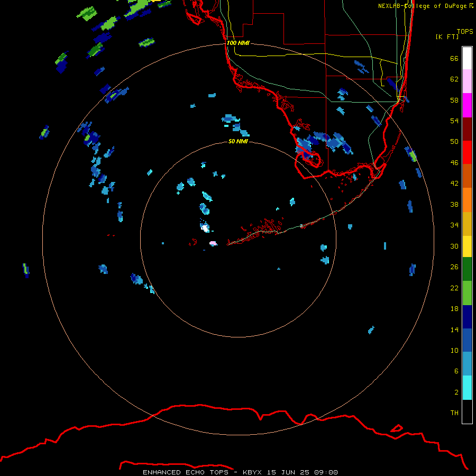This screenshot has height=476, width=476.
Task: Click the '50' legend label
Action: coord(454,141)
